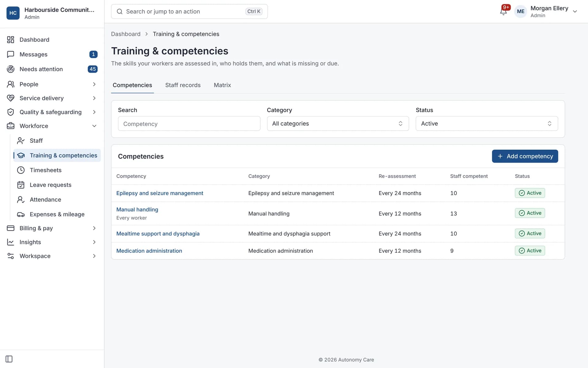Open the Morgan Ellery account menu arrow
The image size is (588, 368).
tap(575, 11)
